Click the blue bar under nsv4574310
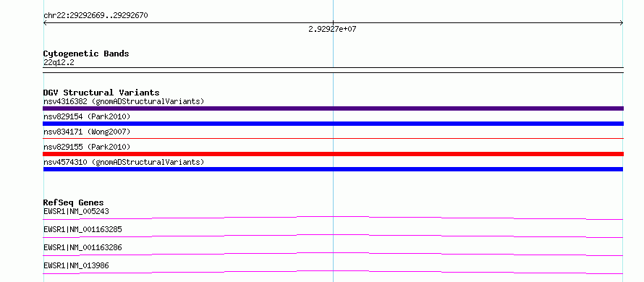Screen dimensions: 644x282 333,169
